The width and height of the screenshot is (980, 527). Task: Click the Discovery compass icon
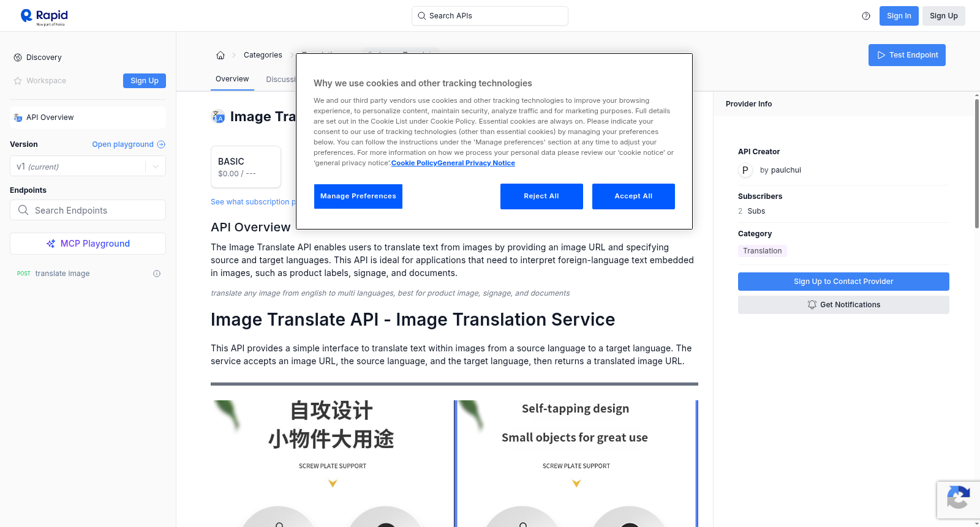click(x=18, y=58)
